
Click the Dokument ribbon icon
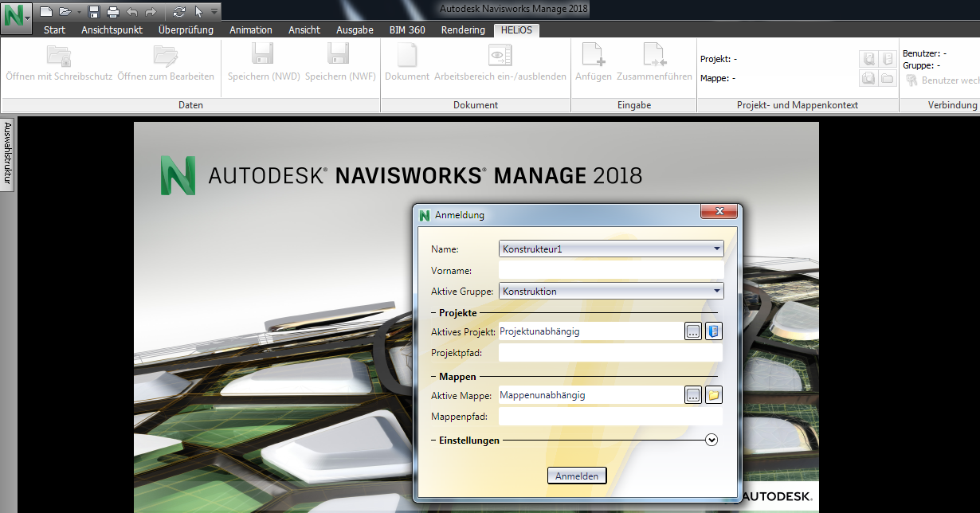tap(407, 55)
